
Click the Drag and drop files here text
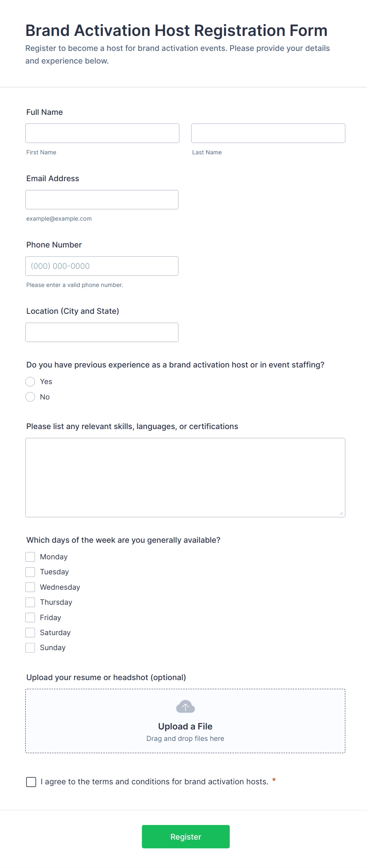(185, 739)
